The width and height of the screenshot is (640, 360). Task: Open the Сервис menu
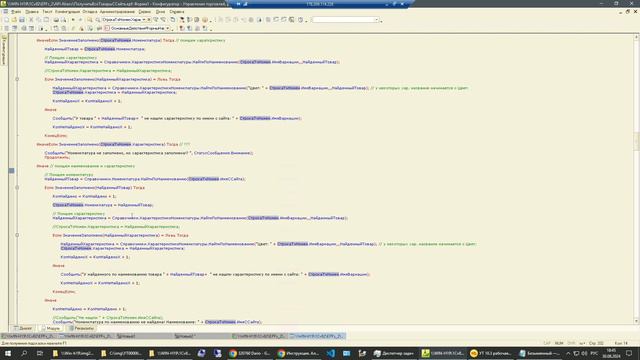pos(144,12)
